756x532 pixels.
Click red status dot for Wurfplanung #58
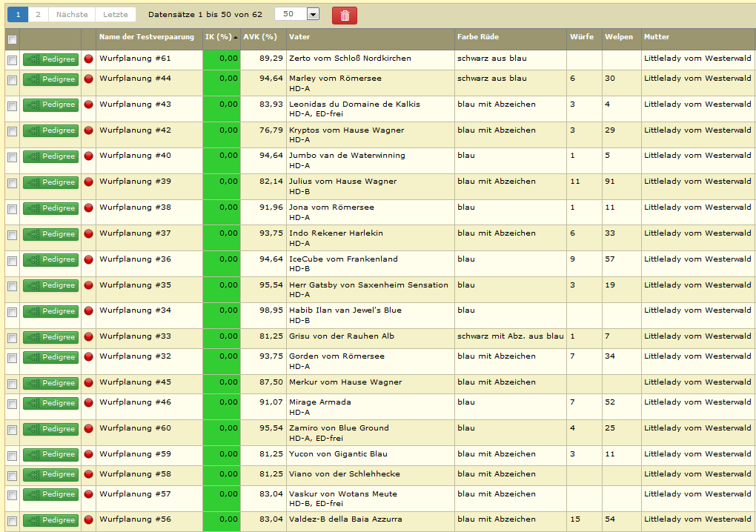click(89, 474)
